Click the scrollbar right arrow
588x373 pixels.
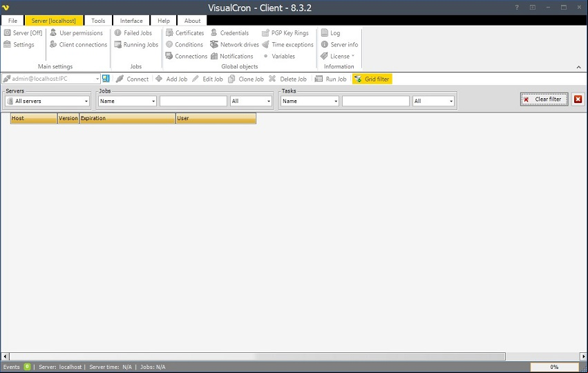pyautogui.click(x=583, y=356)
